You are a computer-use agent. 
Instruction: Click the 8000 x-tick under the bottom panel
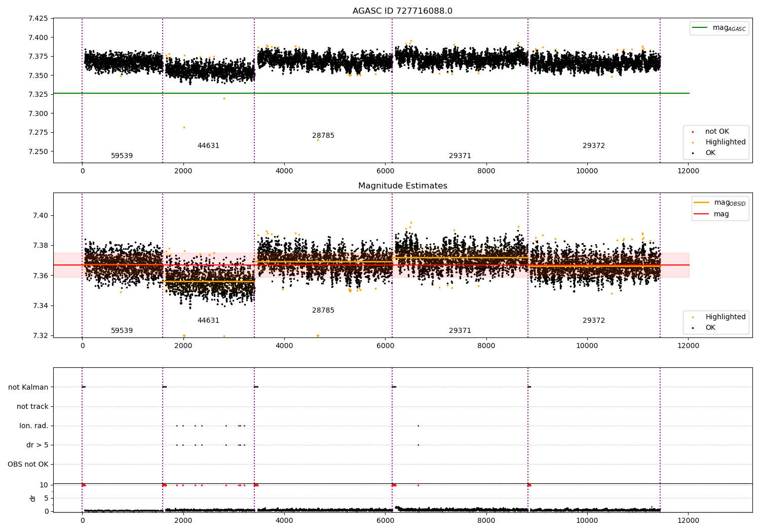(x=486, y=520)
